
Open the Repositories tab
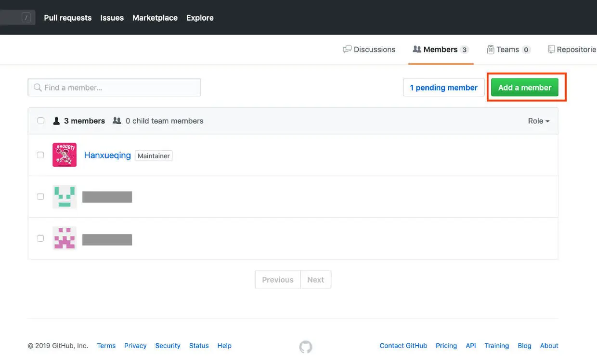[572, 50]
